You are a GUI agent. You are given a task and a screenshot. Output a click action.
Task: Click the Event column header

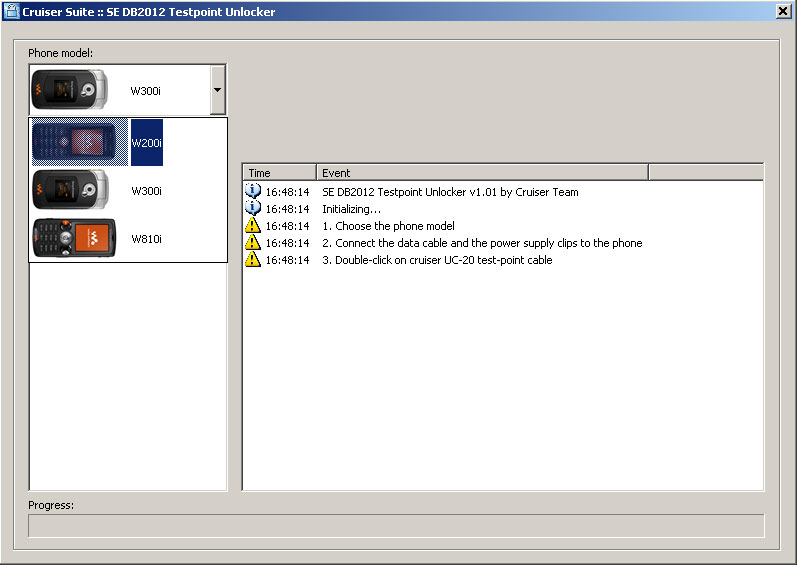(482, 173)
